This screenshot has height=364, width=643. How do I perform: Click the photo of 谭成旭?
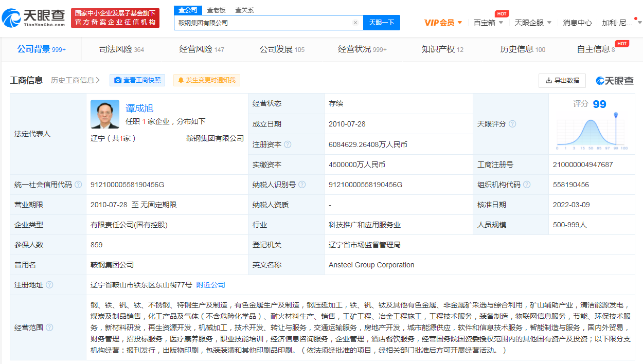click(x=105, y=114)
